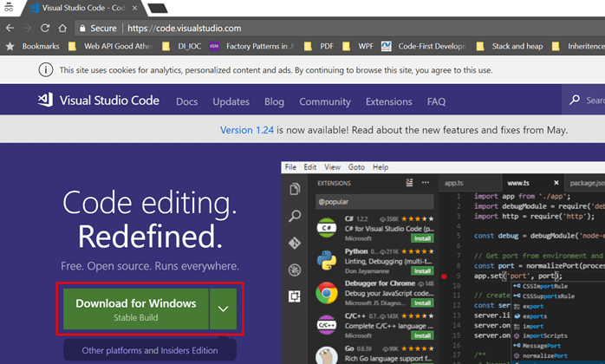Open the DI_IOC bookmark folder

(182, 46)
